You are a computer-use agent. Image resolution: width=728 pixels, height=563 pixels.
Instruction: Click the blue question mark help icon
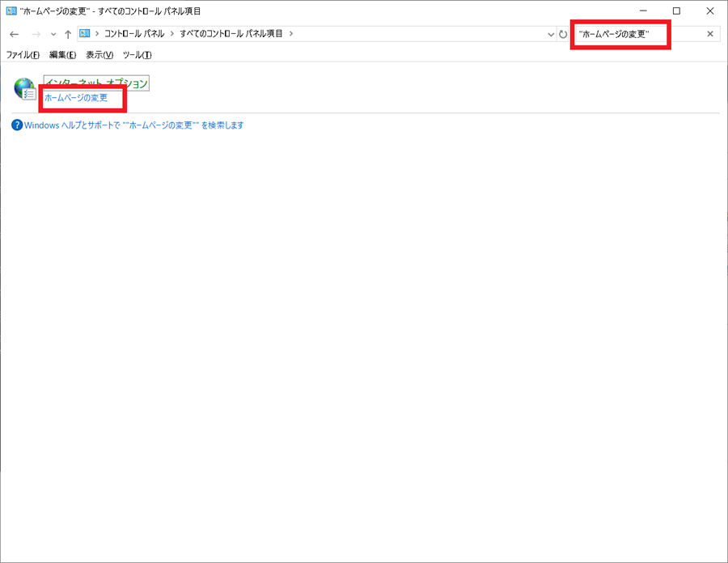(x=17, y=124)
